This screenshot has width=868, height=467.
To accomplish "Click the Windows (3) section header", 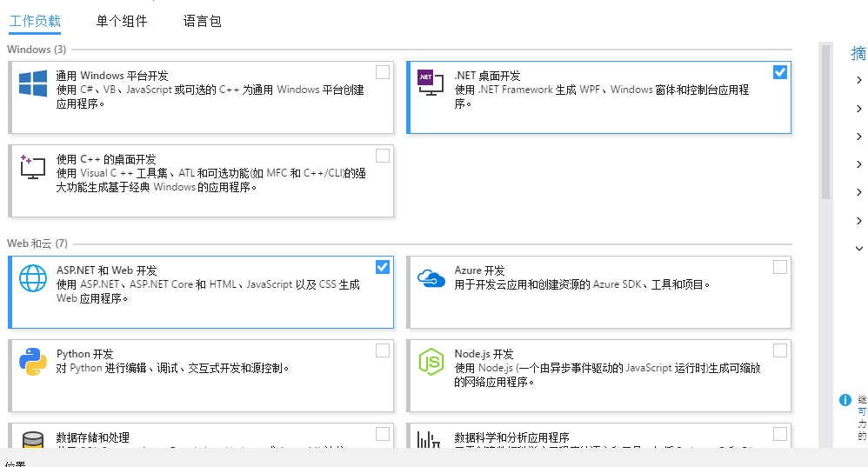I will (x=37, y=50).
